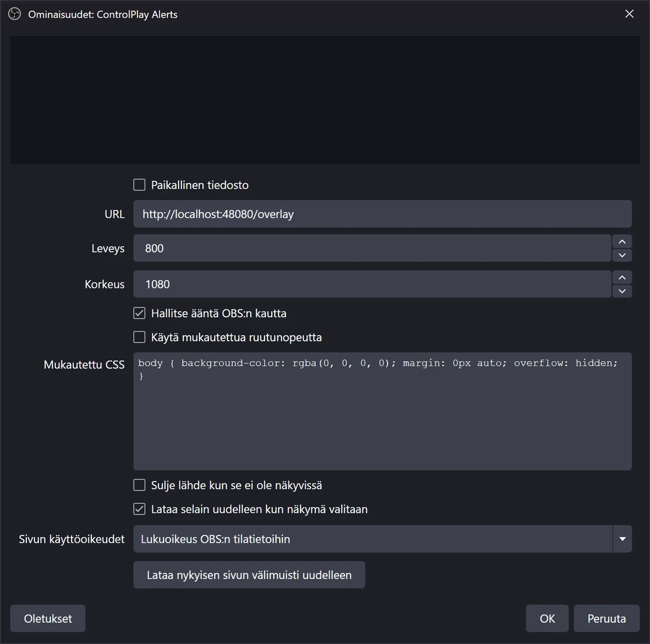Increase Korkeus with the up arrow

click(622, 277)
